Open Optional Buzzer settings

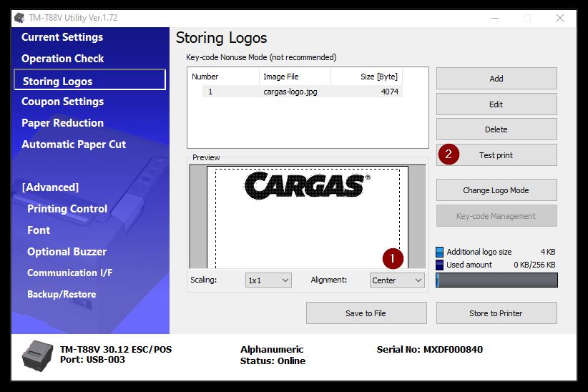tap(67, 251)
